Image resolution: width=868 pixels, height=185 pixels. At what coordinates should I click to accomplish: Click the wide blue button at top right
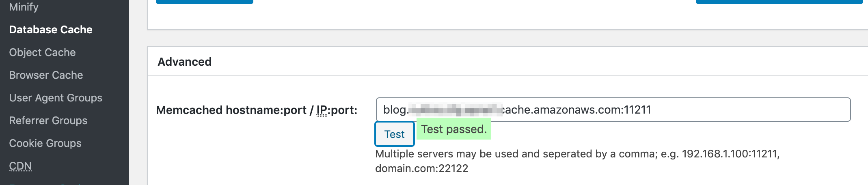[779, 2]
